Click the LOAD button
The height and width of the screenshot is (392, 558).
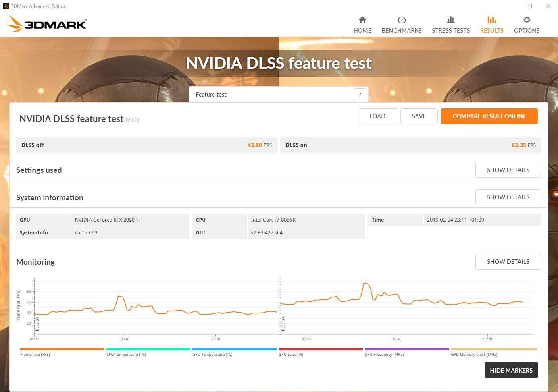[377, 116]
